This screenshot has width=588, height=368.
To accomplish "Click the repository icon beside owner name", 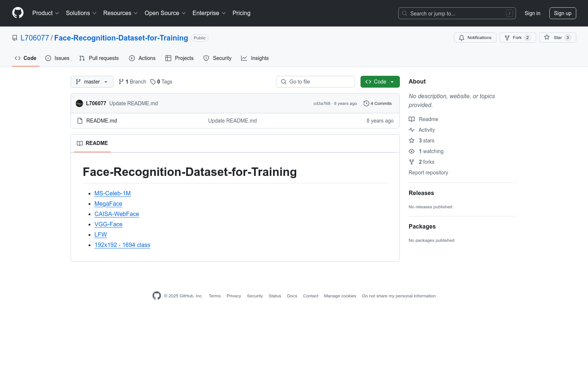I will (x=15, y=38).
